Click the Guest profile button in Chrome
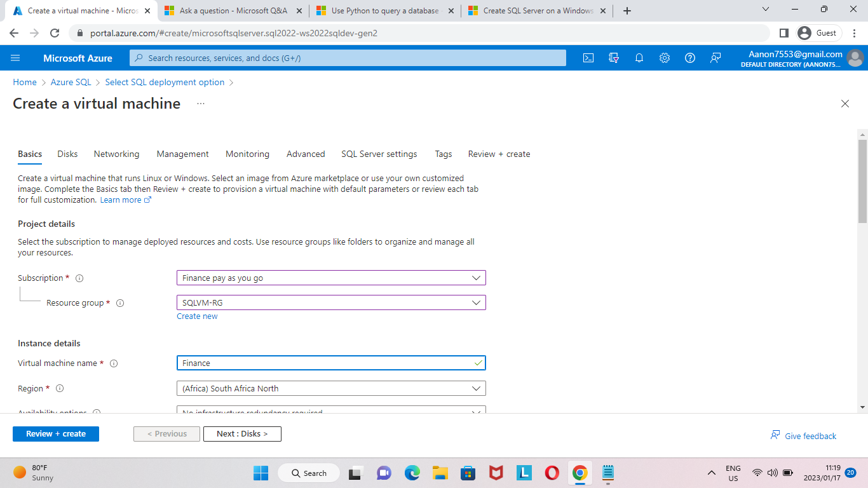This screenshot has width=868, height=488. pyautogui.click(x=819, y=33)
